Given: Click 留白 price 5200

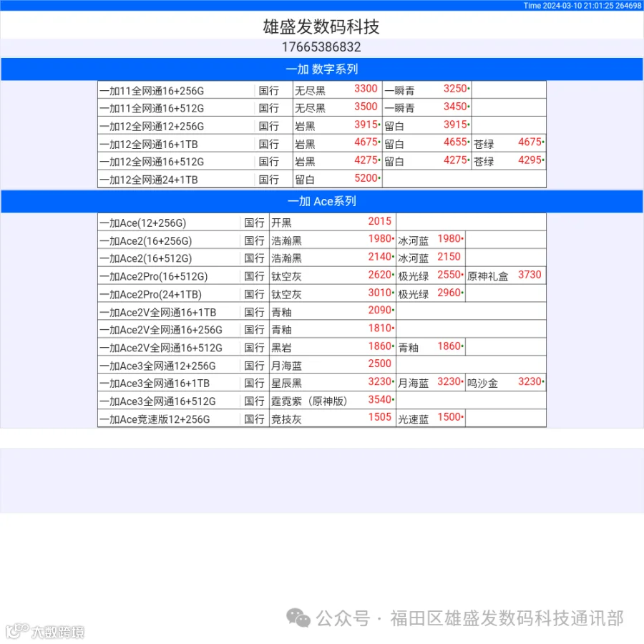Looking at the screenshot, I should coord(366,178).
